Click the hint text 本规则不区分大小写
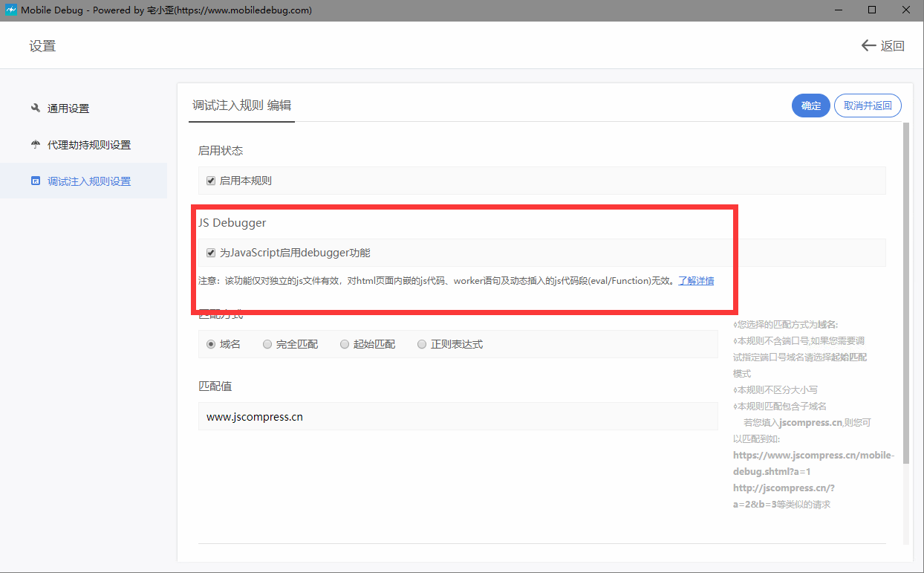 pyautogui.click(x=775, y=389)
